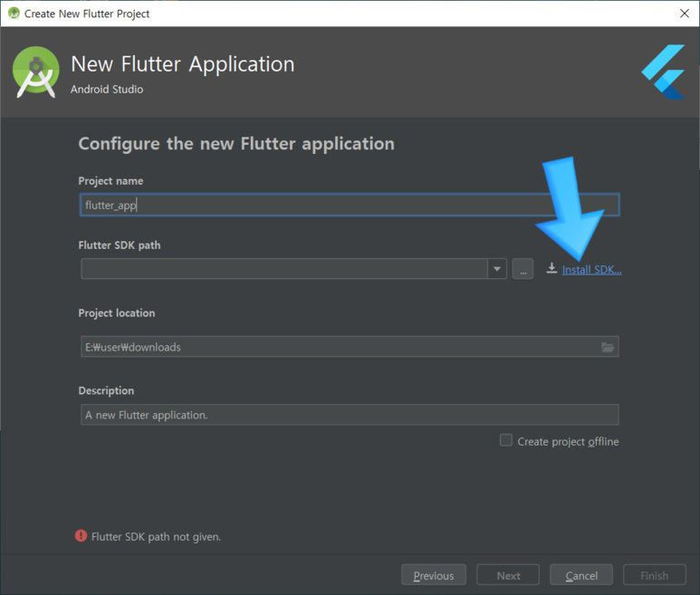Cancel the new Flutter project wizard
700x595 pixels.
pyautogui.click(x=581, y=575)
